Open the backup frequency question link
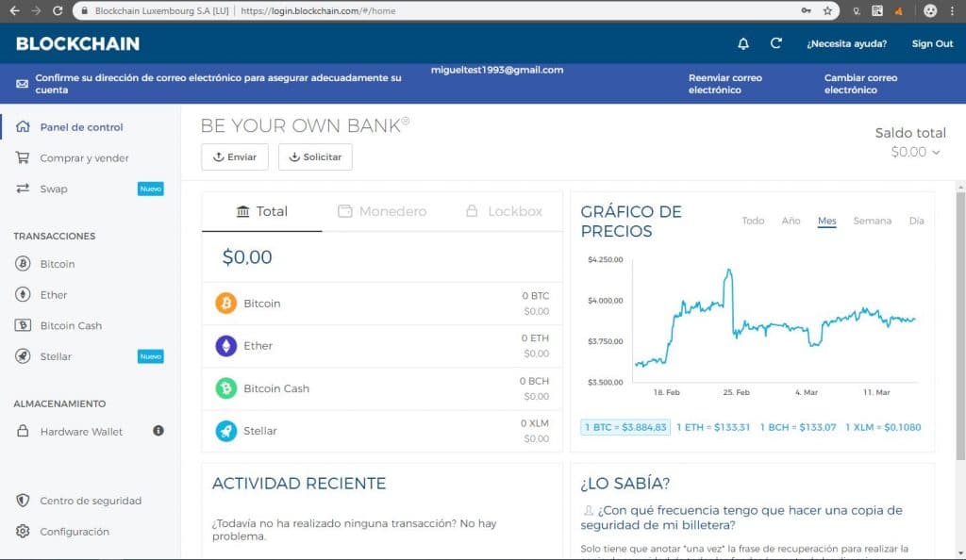This screenshot has height=560, width=966. click(741, 518)
